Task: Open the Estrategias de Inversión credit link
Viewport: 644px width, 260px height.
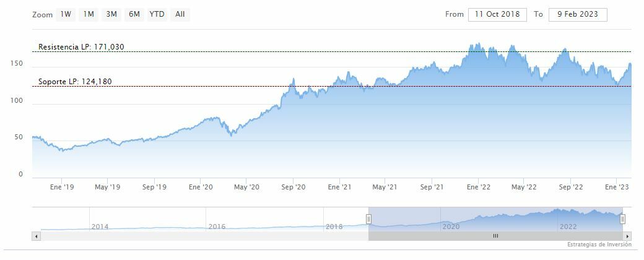Action: click(x=598, y=245)
